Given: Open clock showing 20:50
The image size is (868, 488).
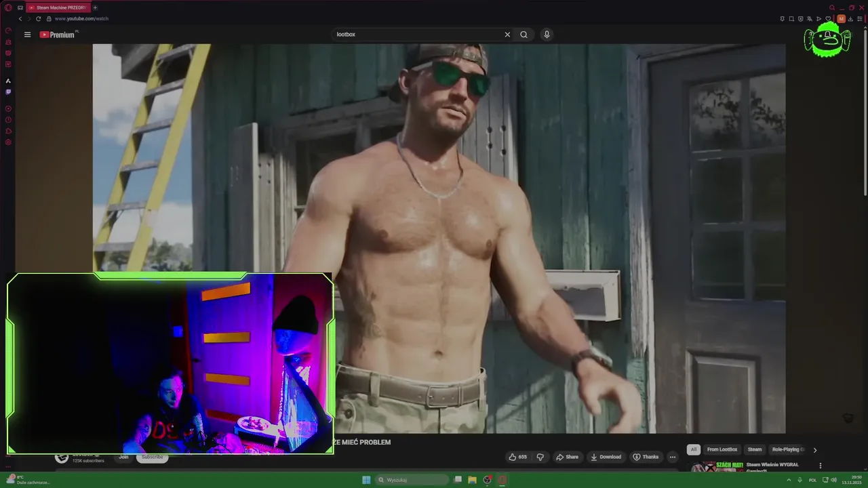Looking at the screenshot, I should 851,480.
